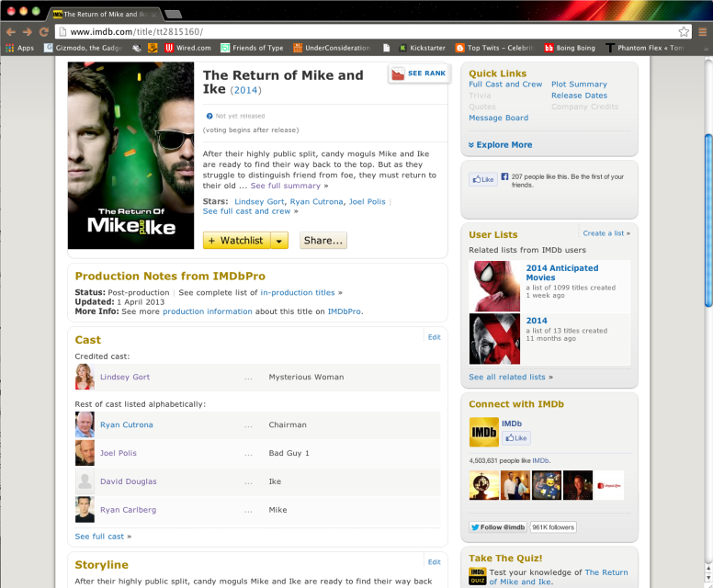Click Edit in the Storyline section
This screenshot has width=713, height=588.
[x=435, y=562]
